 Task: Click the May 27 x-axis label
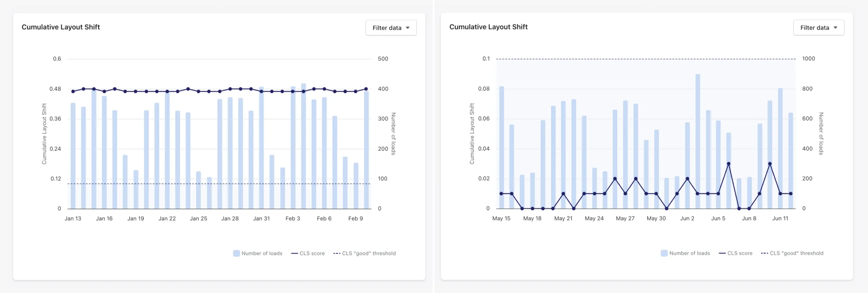(625, 219)
